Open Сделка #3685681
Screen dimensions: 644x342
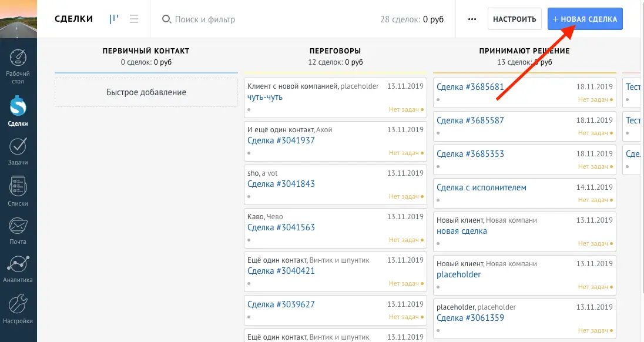tap(470, 87)
